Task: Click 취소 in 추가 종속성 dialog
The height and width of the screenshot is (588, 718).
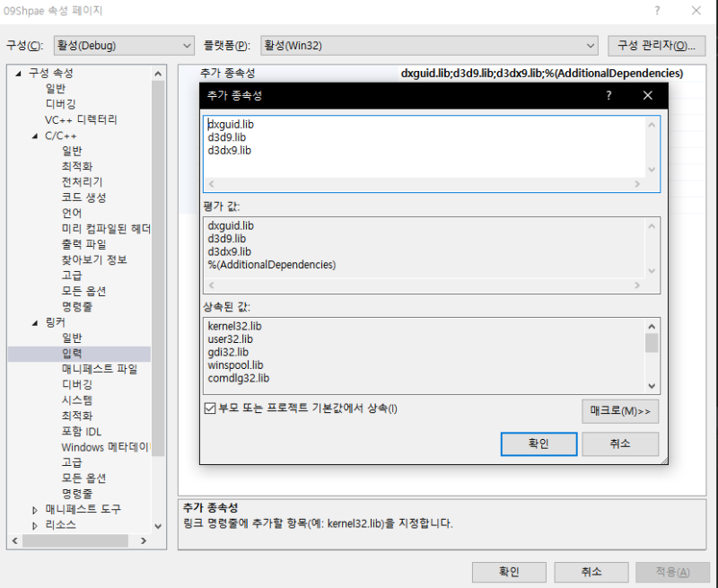Action: pos(620,443)
